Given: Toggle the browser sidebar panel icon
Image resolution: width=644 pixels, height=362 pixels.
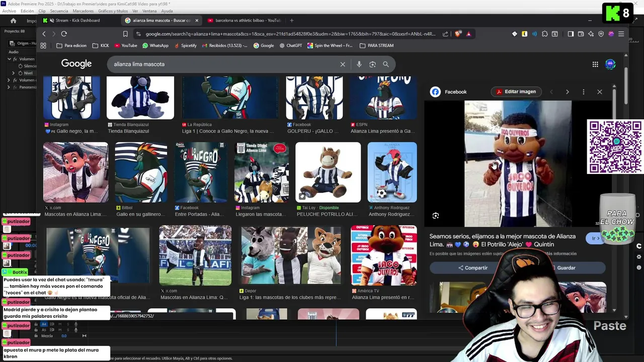Looking at the screenshot, I should (x=571, y=34).
